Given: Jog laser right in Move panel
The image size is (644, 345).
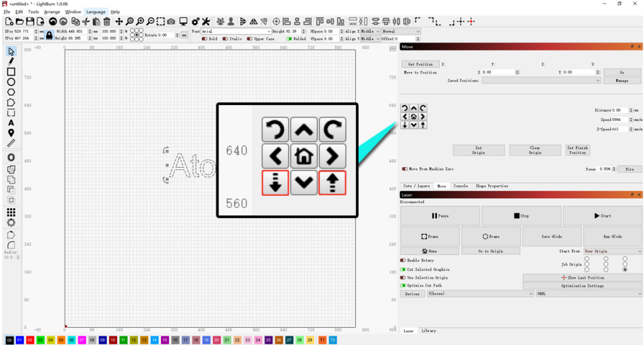Looking at the screenshot, I should coord(423,117).
